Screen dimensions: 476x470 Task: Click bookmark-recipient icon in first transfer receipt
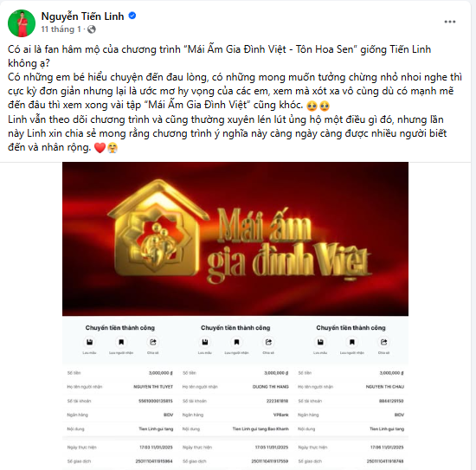[121, 342]
